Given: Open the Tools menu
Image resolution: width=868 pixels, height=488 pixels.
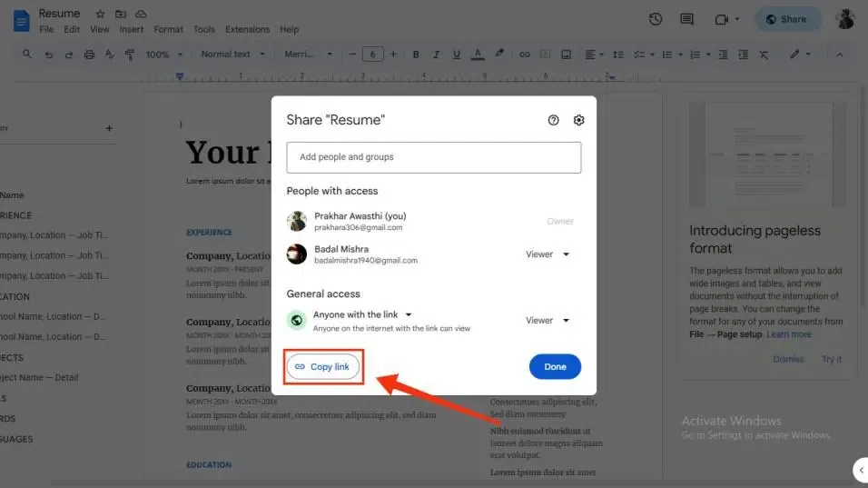Looking at the screenshot, I should click(x=203, y=29).
